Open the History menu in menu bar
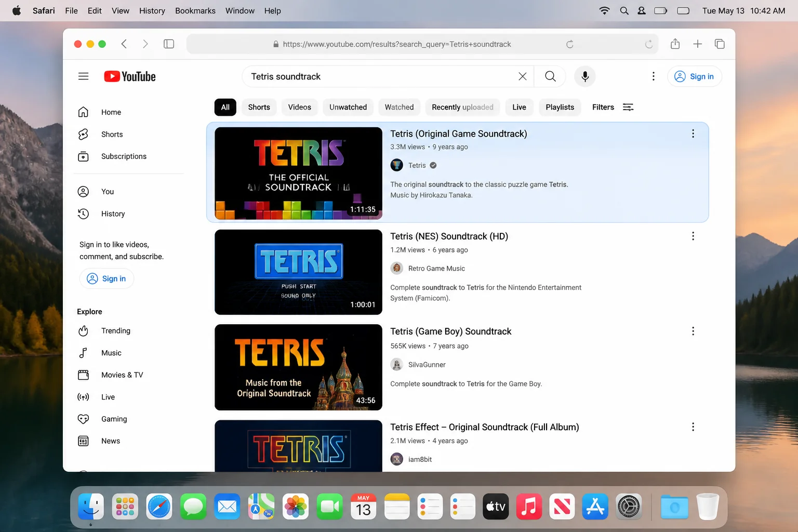798x532 pixels. [152, 10]
